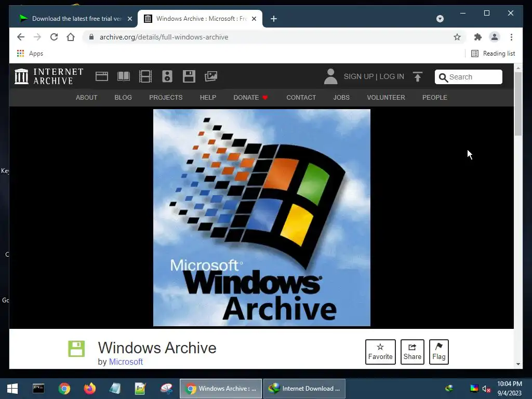Screen dimensions: 532x399
Task: Click the page scrollbar up arrow
Action: 518,68
